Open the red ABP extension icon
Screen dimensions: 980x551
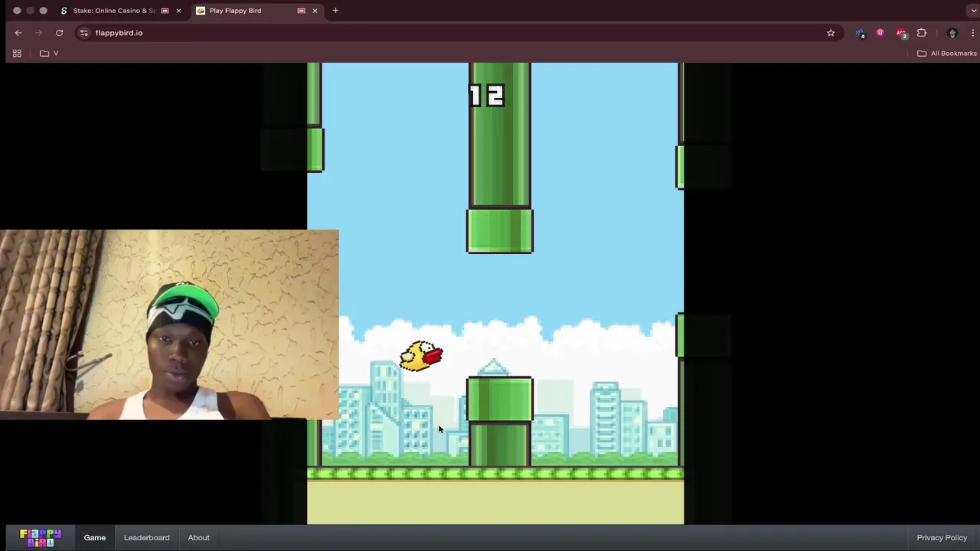[x=901, y=33]
